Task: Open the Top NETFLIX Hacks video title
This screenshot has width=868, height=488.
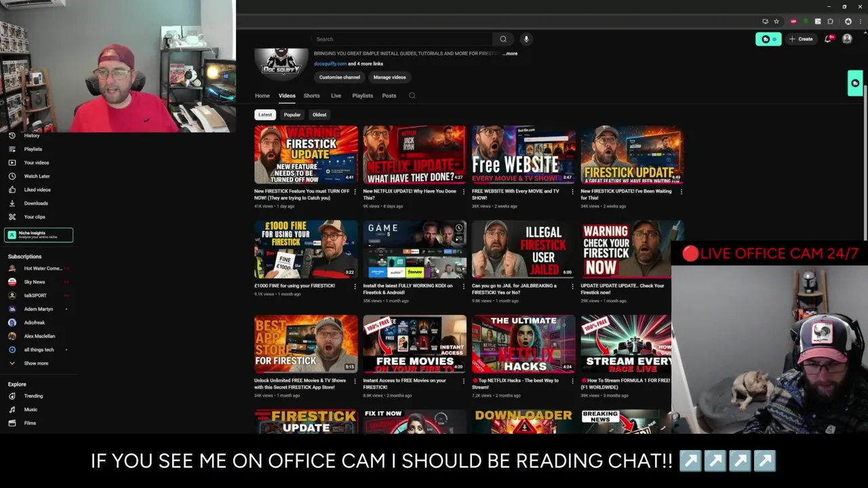Action: [515, 384]
